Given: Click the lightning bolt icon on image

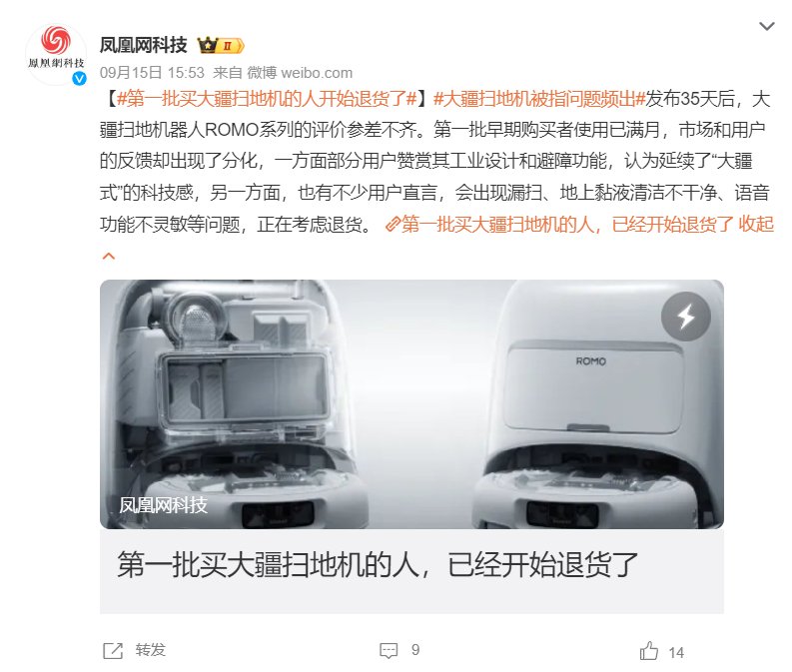Looking at the screenshot, I should point(686,317).
